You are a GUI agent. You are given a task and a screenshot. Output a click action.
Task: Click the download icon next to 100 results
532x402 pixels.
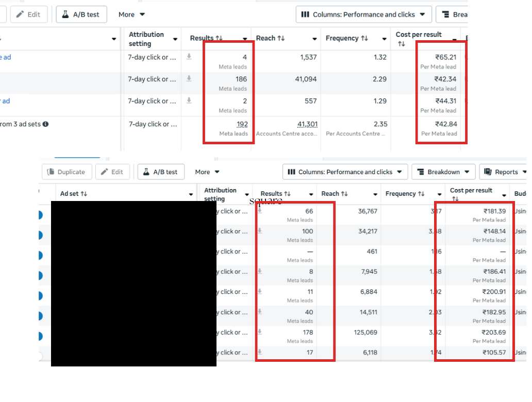[260, 231]
